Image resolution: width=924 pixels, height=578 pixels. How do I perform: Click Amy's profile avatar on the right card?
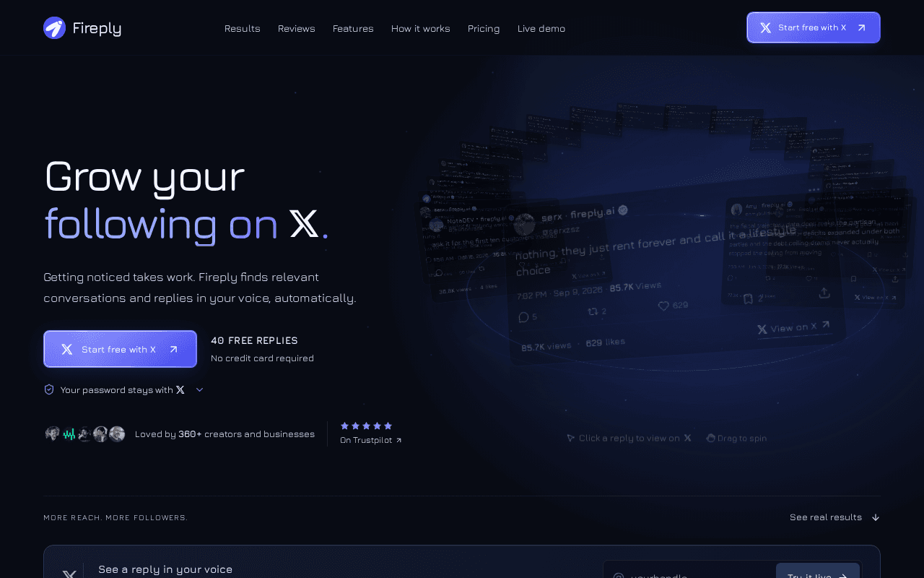(736, 210)
